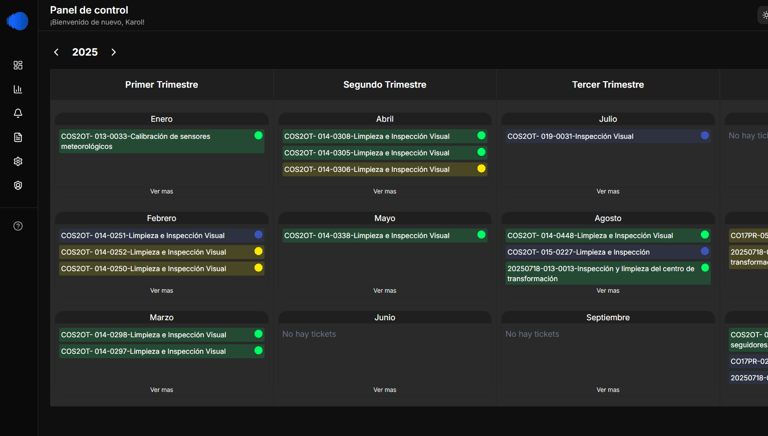Go to the previous year with the left chevron
This screenshot has width=768, height=436.
point(56,52)
